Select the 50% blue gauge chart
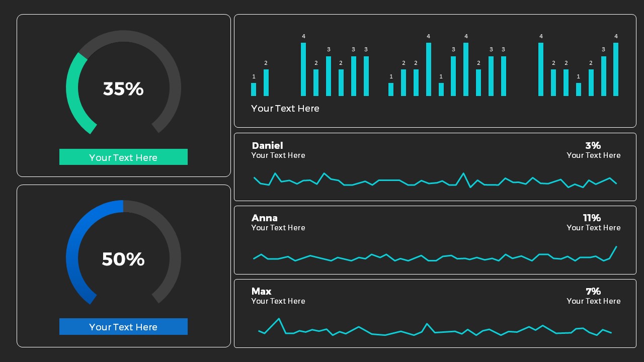Screen dimensions: 644x362 coord(123,259)
